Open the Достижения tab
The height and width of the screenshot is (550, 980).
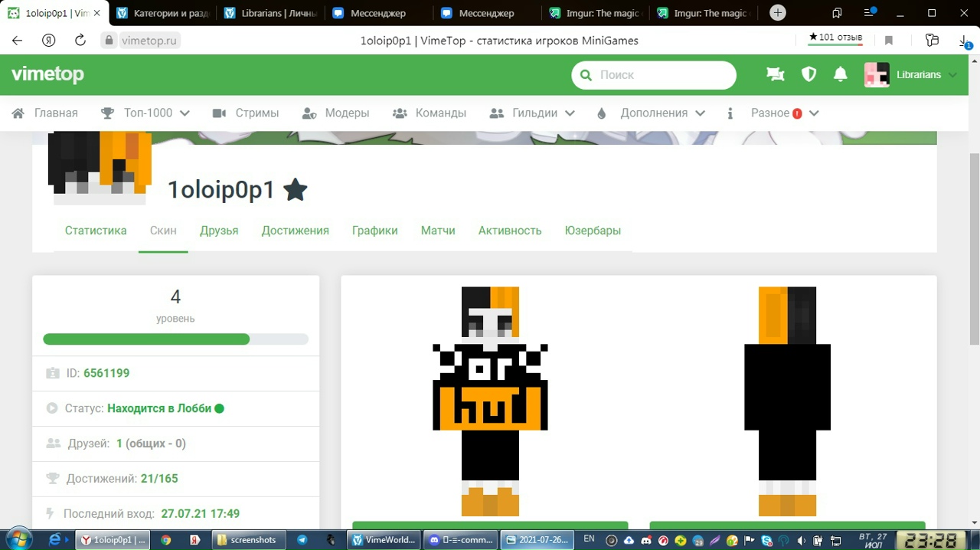pos(295,231)
